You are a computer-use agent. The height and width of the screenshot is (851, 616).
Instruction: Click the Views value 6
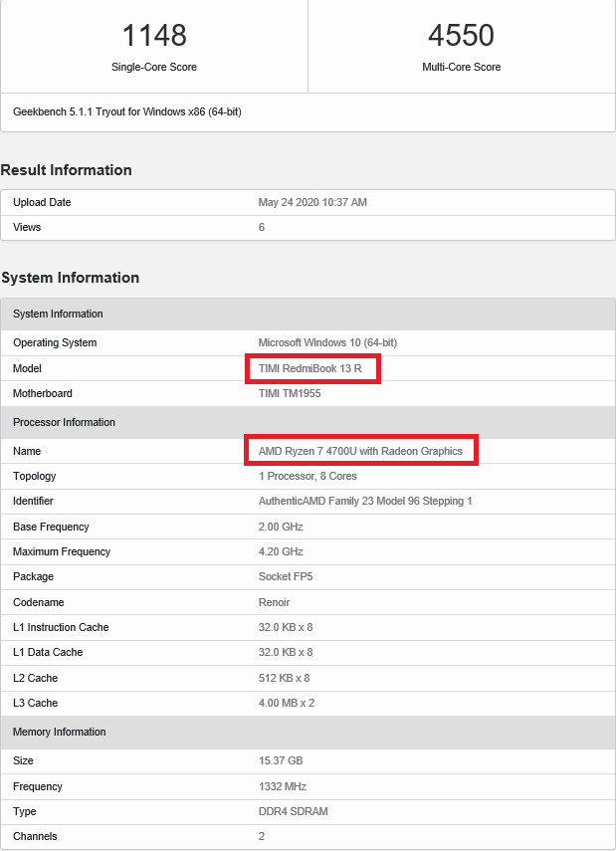(262, 227)
